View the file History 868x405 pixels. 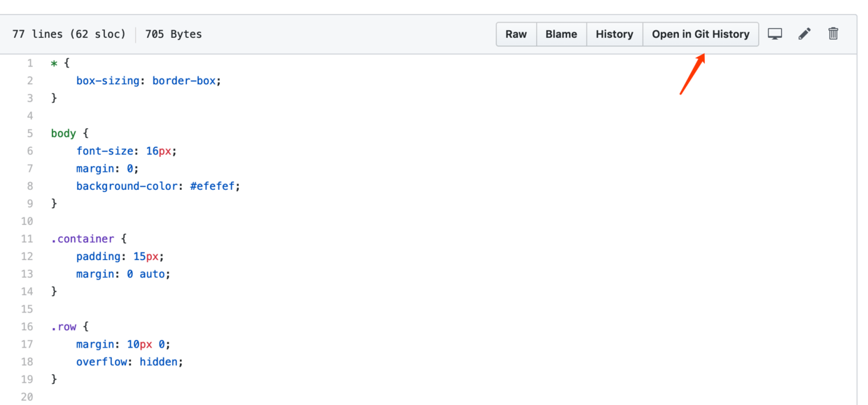pyautogui.click(x=614, y=34)
